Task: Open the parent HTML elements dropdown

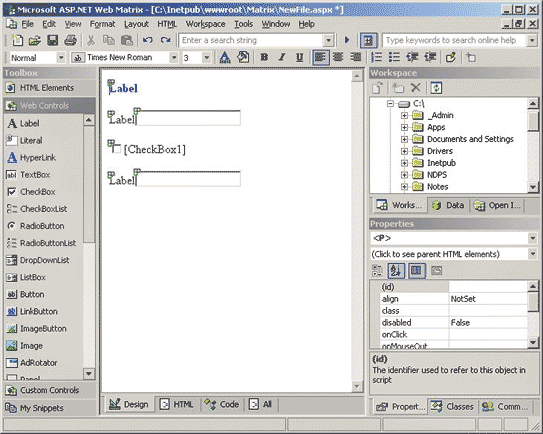Action: tap(532, 254)
